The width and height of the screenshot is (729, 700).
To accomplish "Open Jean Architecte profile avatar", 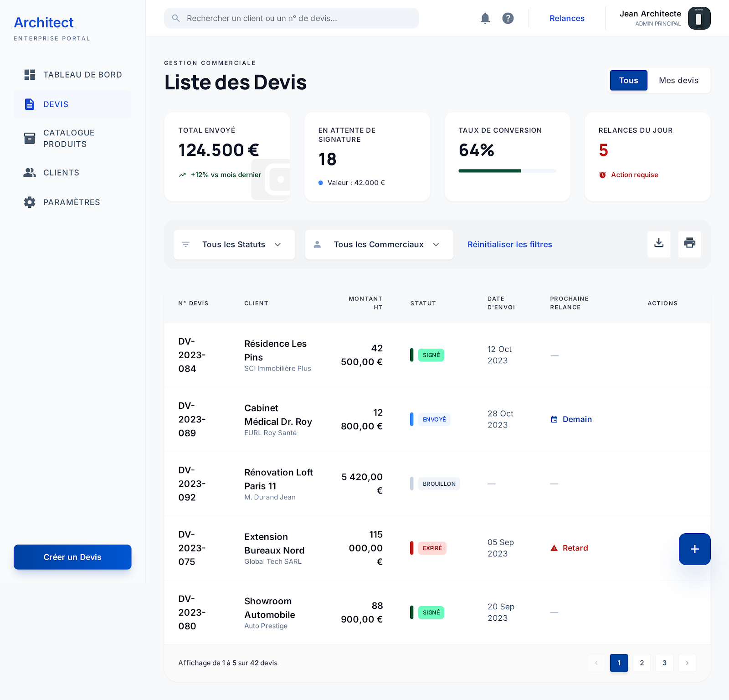I will click(x=699, y=18).
